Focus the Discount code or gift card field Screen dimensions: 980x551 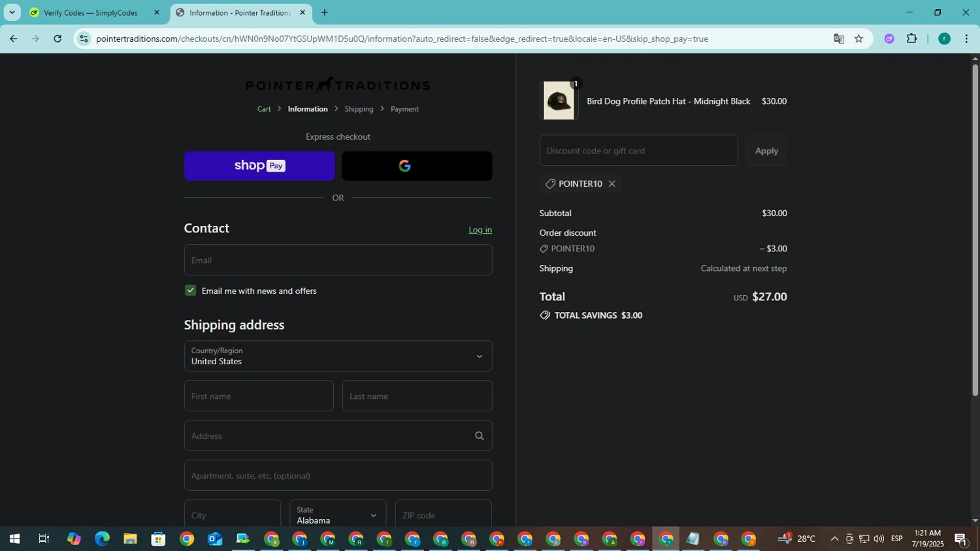(638, 151)
